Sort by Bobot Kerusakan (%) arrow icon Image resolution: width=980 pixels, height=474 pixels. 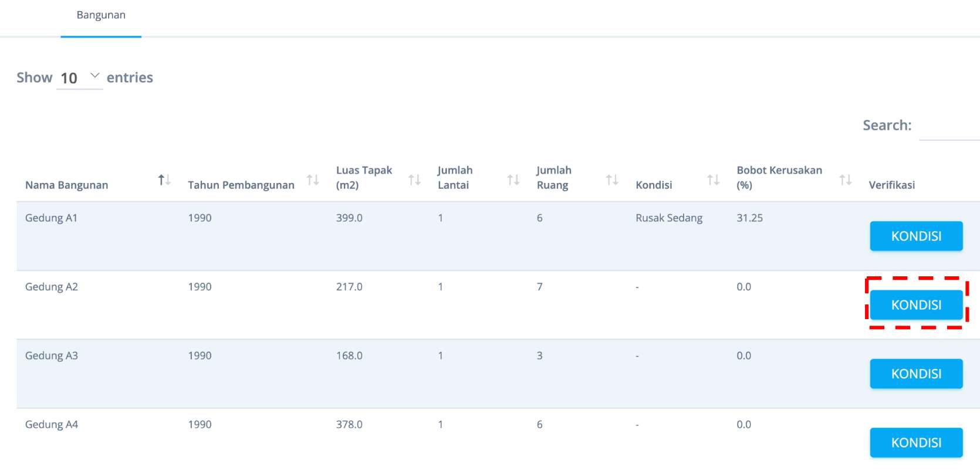(x=845, y=180)
